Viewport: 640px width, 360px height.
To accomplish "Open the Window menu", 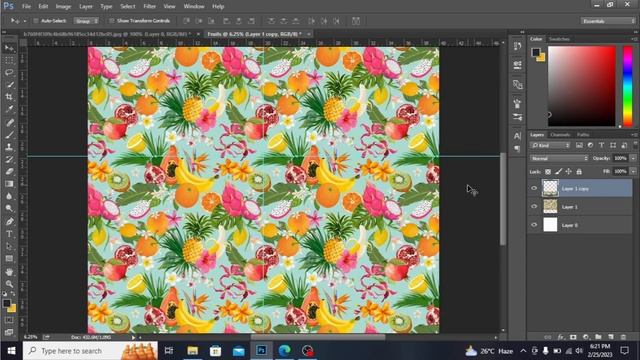I will (194, 7).
